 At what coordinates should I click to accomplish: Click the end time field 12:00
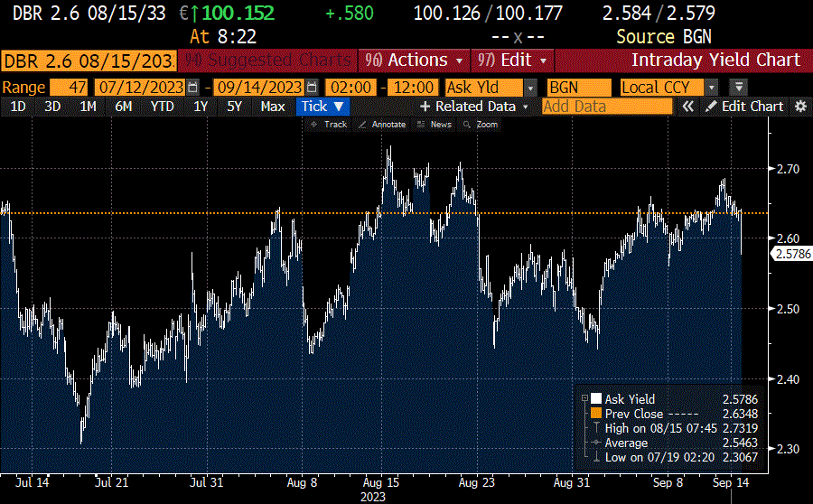[413, 87]
